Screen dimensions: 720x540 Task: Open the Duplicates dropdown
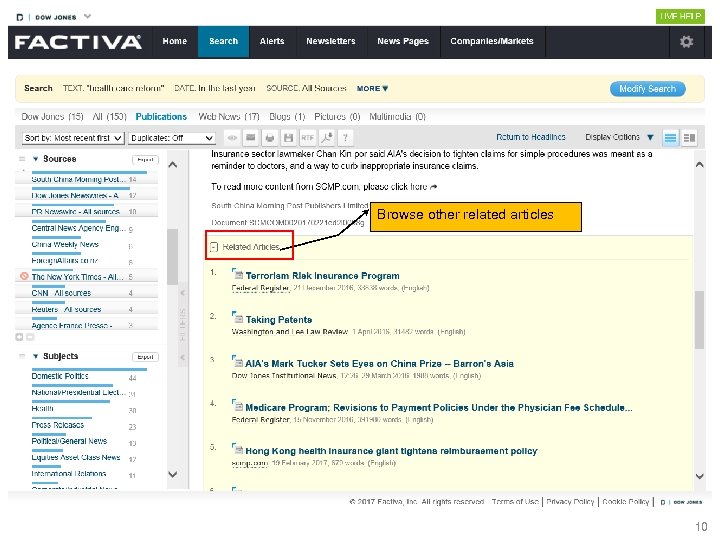pyautogui.click(x=172, y=138)
